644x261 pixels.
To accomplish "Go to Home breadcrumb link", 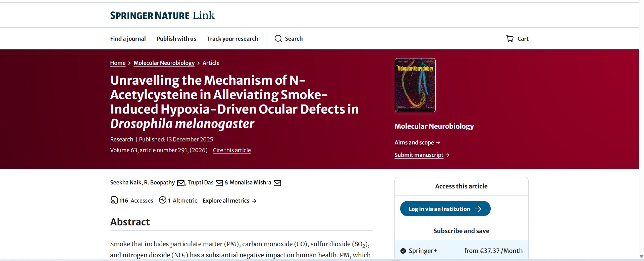I will [118, 63].
